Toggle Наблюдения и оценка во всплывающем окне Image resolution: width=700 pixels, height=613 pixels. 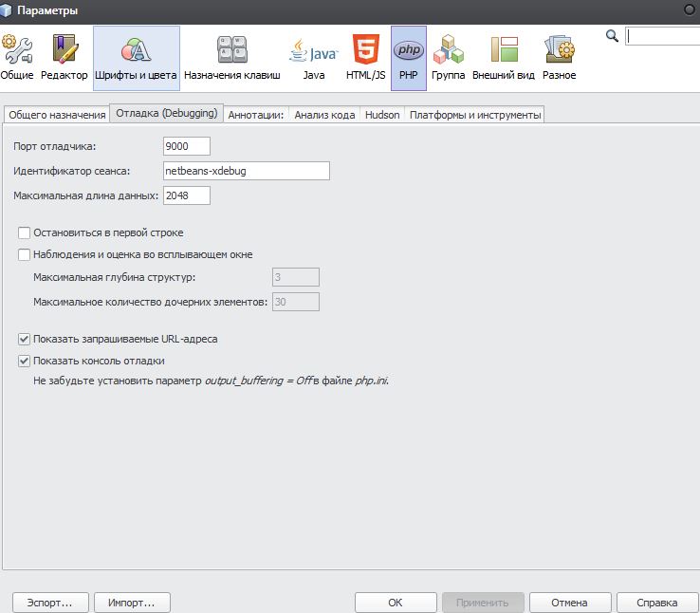point(25,254)
